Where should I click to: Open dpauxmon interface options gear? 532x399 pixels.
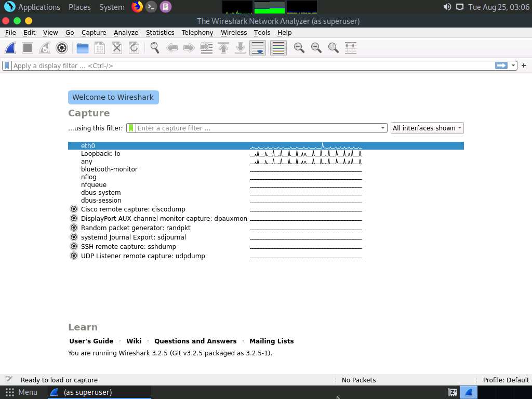pyautogui.click(x=74, y=219)
